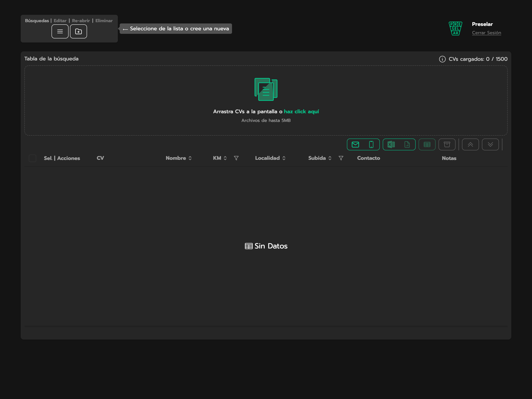Create a new search with folder-plus icon

coord(78,32)
